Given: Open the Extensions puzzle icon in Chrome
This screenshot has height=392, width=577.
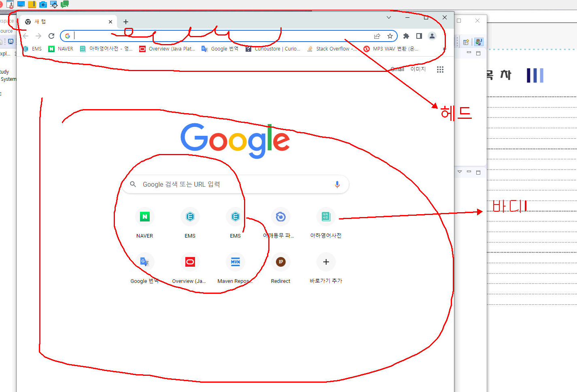Looking at the screenshot, I should pos(406,36).
